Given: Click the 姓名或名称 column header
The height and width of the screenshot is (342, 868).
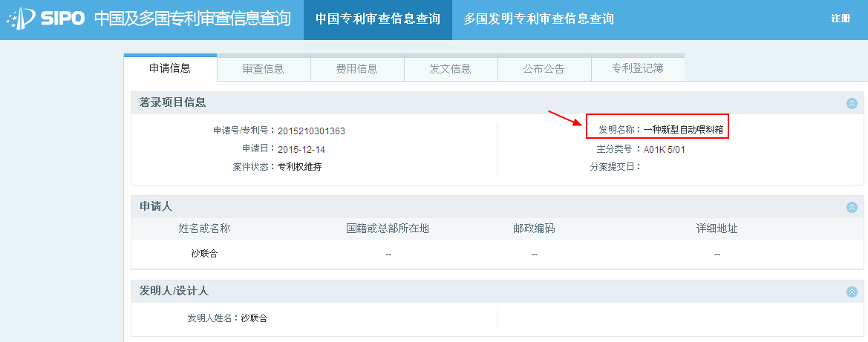Looking at the screenshot, I should tap(204, 228).
